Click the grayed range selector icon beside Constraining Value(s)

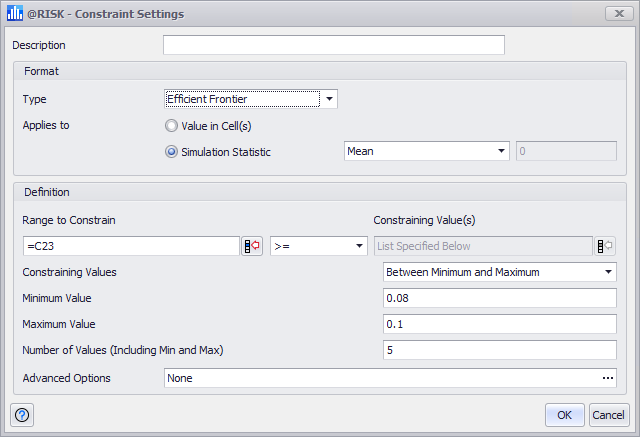tap(605, 246)
